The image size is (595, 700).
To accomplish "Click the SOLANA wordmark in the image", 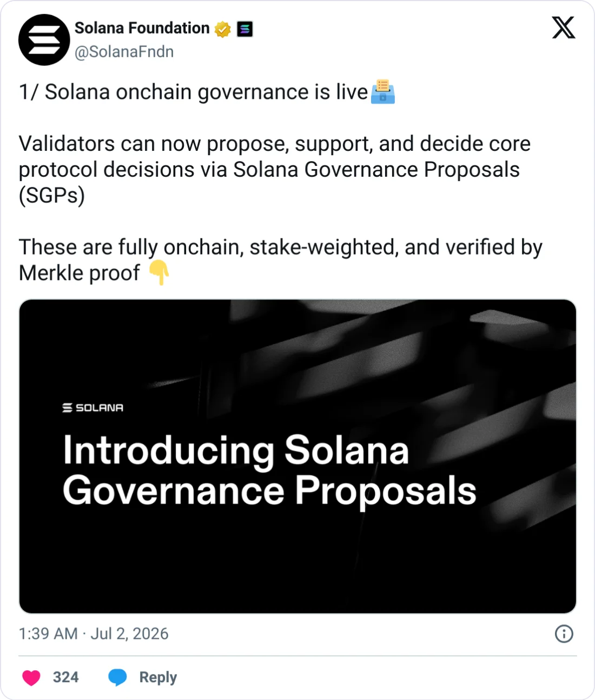I will tap(93, 408).
